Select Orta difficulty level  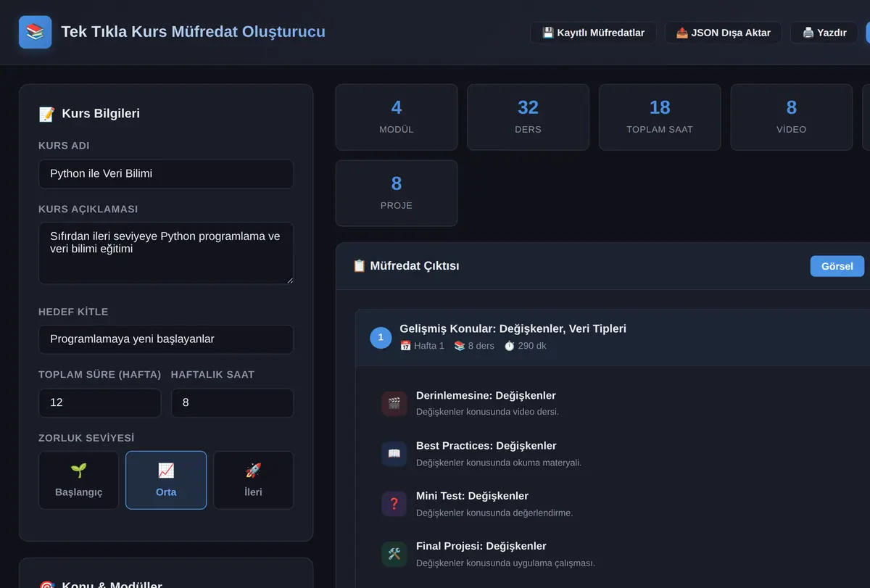coord(166,480)
